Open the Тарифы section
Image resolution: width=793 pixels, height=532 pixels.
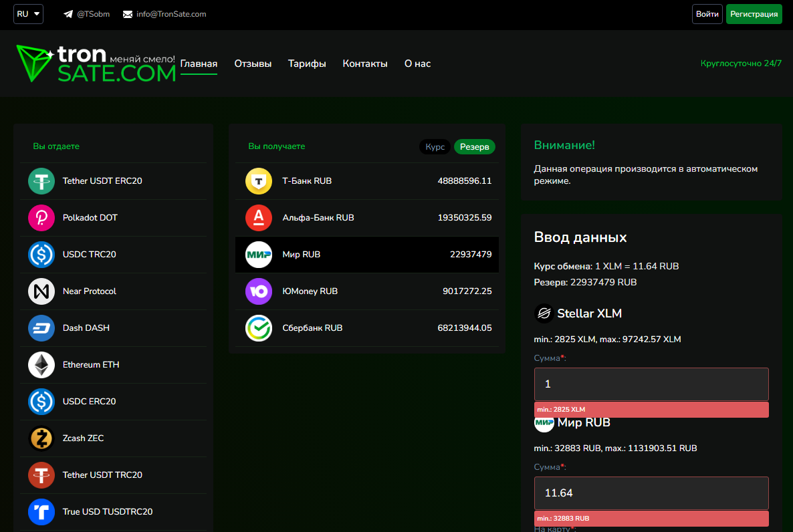[307, 63]
